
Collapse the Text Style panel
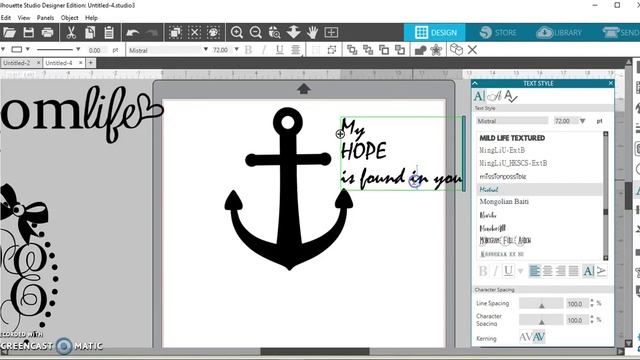tap(475, 83)
